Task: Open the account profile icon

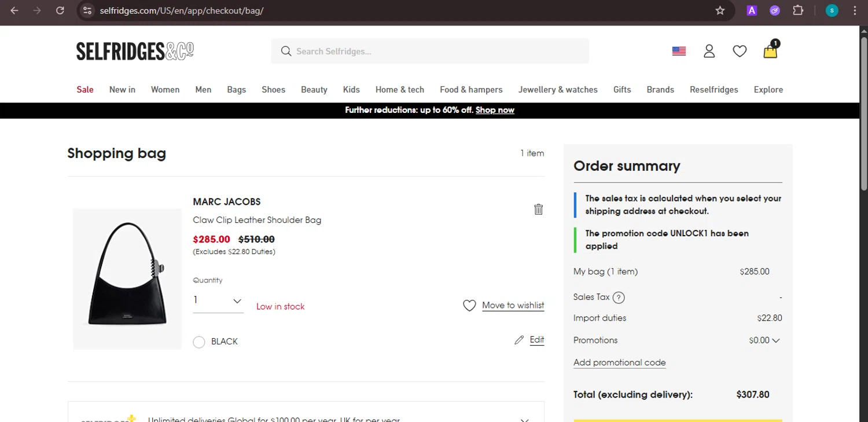Action: pos(709,51)
